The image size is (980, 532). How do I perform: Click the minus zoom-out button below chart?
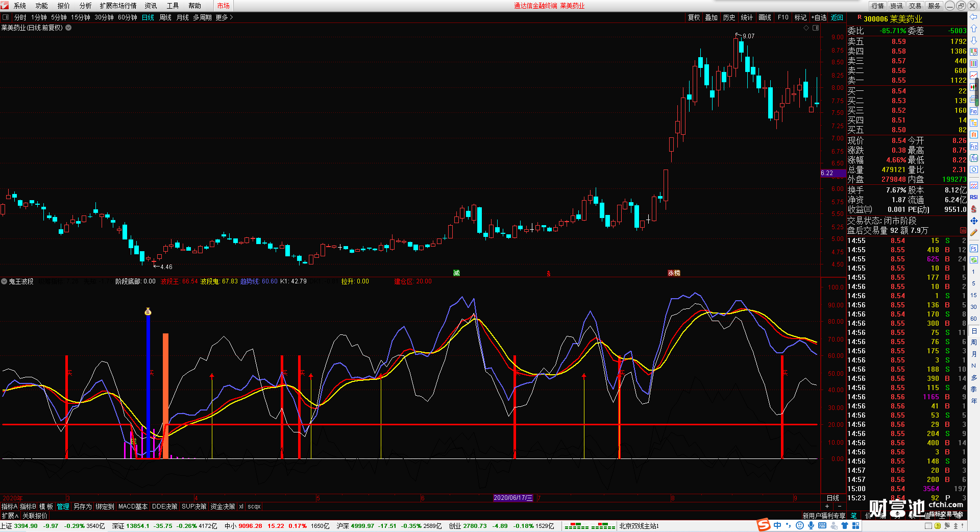tap(840, 506)
